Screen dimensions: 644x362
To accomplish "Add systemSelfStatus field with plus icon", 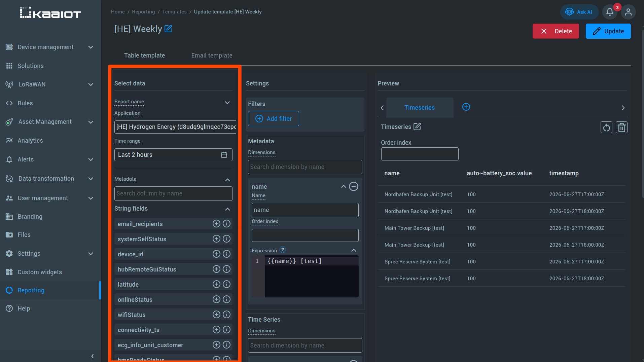I will tap(216, 239).
